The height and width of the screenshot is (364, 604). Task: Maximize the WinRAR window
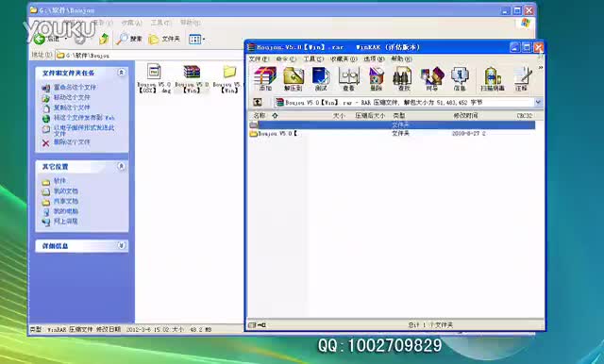pyautogui.click(x=527, y=47)
